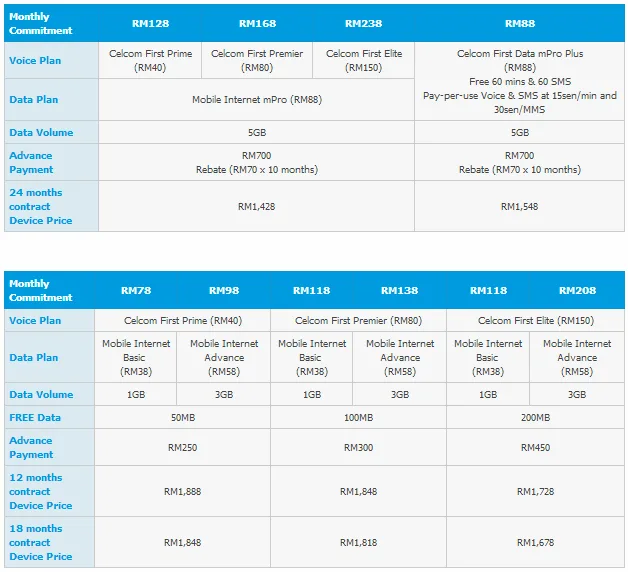Click the RM118 header above Celcom First Premier
Screen dimensions: 628x572
click(x=312, y=290)
